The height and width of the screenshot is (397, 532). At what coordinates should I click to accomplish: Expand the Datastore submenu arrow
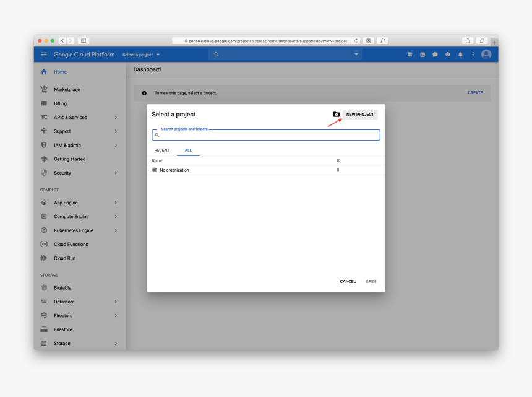(x=116, y=302)
